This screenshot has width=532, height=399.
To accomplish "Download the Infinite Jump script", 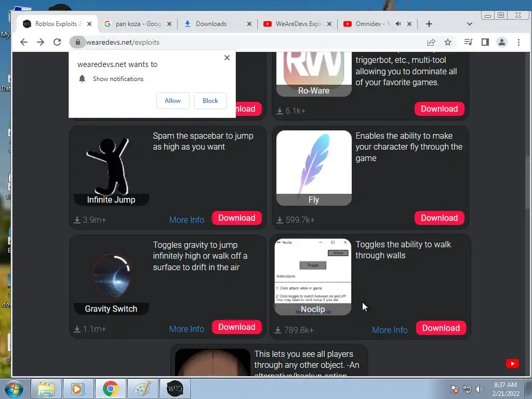I will click(x=237, y=218).
